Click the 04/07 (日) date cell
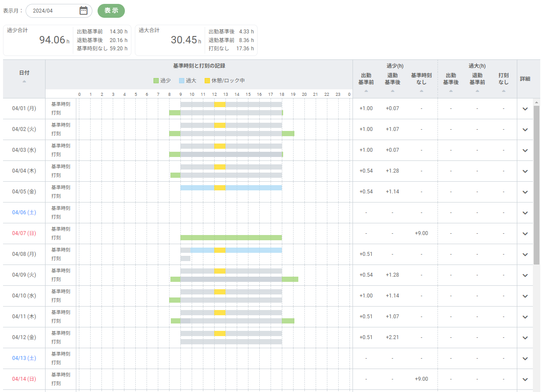Viewport: 542px width, 392px height. pos(24,233)
